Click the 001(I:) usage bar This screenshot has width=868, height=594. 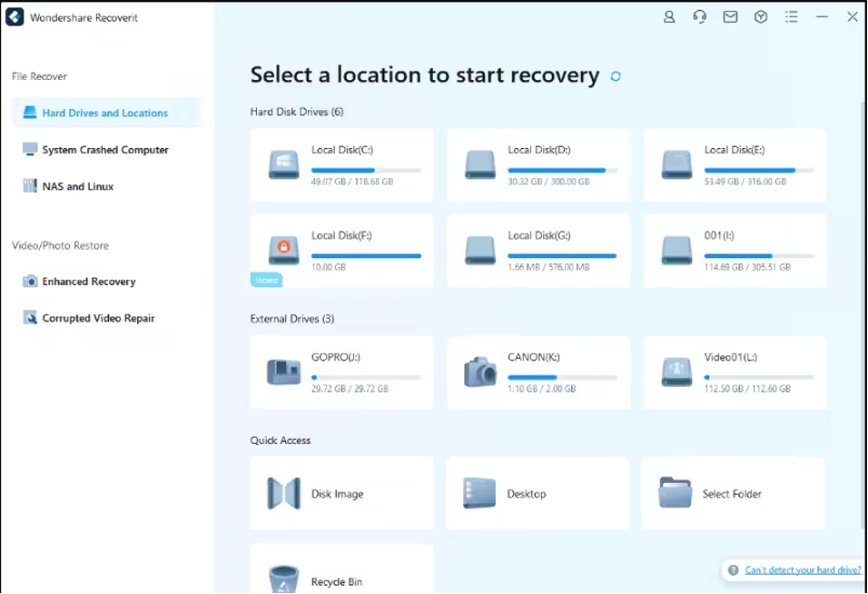pos(759,256)
